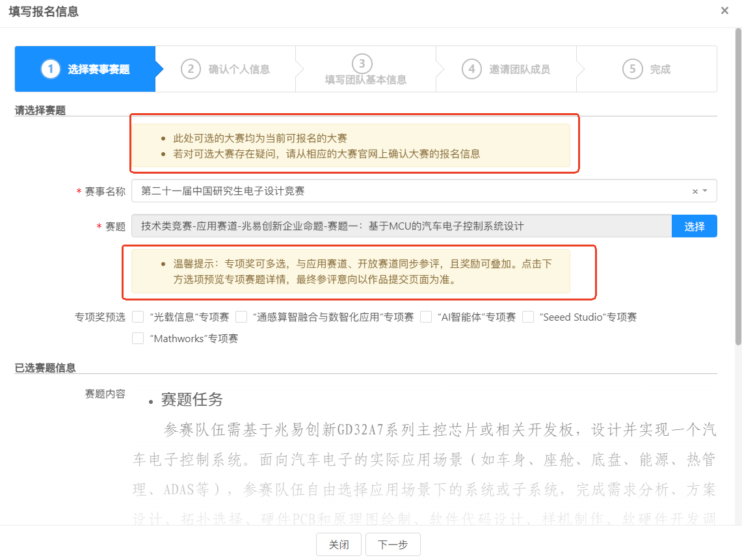This screenshot has height=560, width=742.
Task: Click the 赛题 read-only text field
Action: tap(401, 226)
